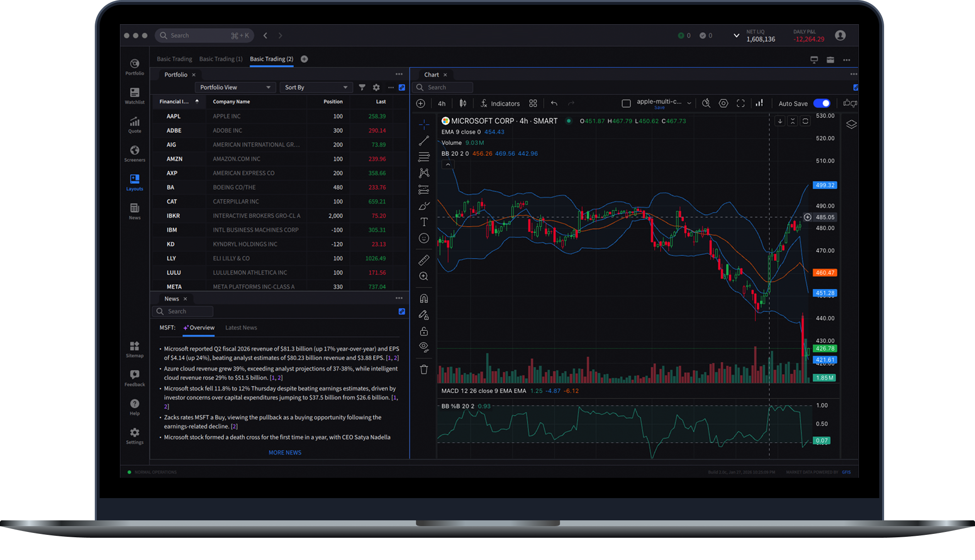The image size is (975, 560).
Task: Filter the portfolio with funnel icon
Action: coord(362,88)
